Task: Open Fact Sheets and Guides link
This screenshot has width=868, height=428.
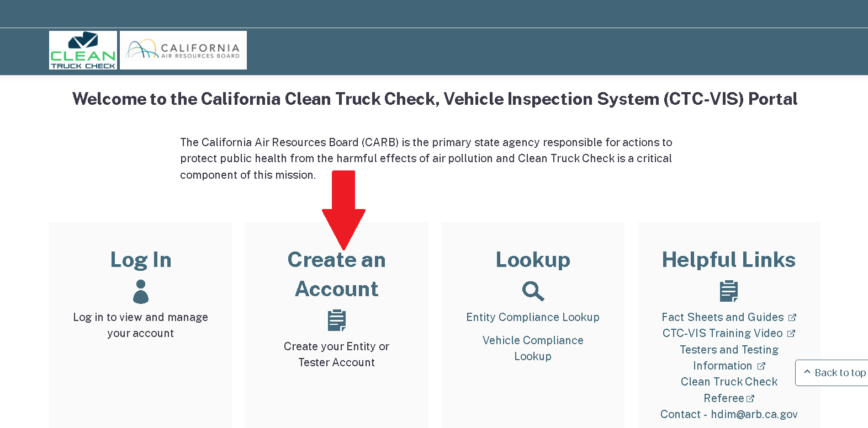Action: 723,317
